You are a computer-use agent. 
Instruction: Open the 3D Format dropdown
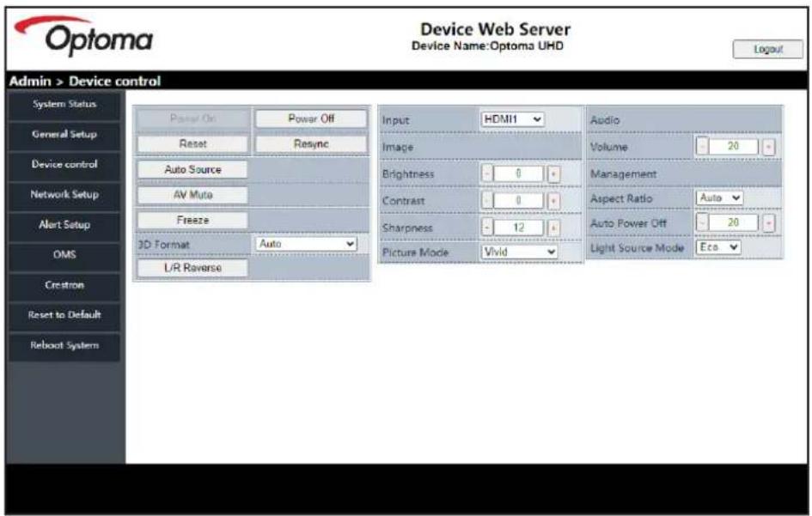306,244
